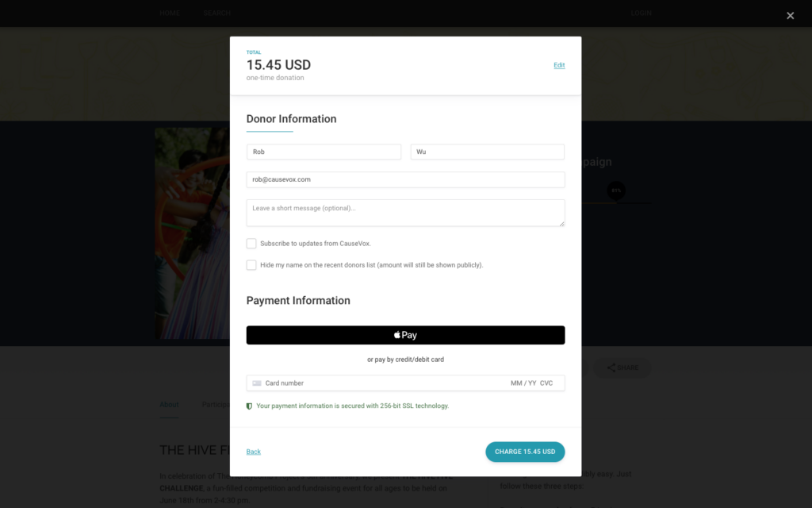This screenshot has width=812, height=508.
Task: Click the short message text area
Action: point(405,213)
